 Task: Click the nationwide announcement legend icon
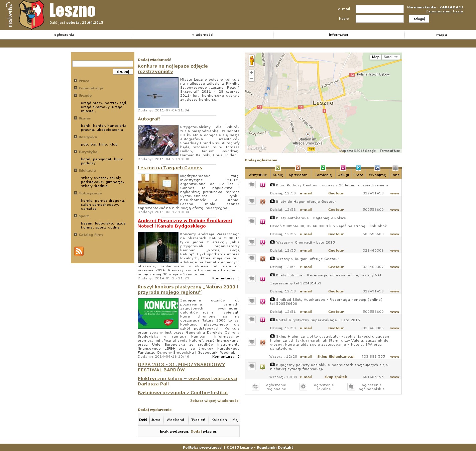[x=351, y=387]
